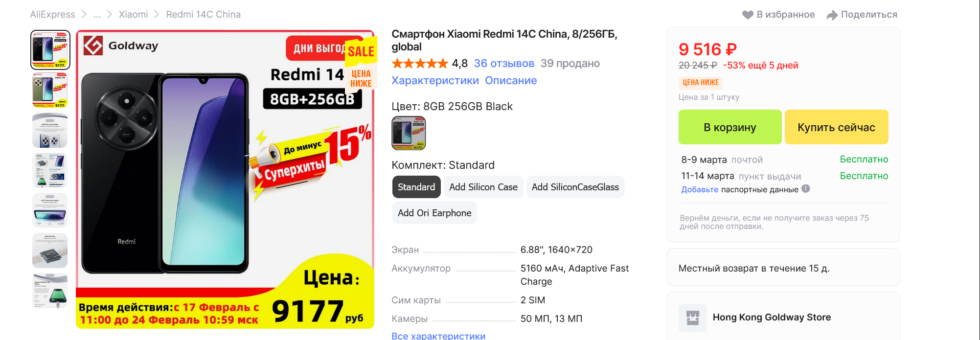Go to Xiaomi in the breadcrumb

coord(133,15)
